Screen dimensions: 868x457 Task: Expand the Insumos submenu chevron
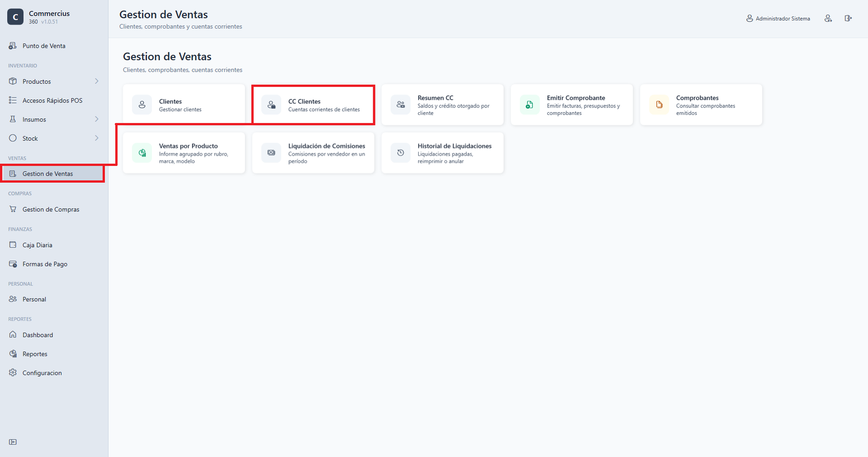[97, 119]
